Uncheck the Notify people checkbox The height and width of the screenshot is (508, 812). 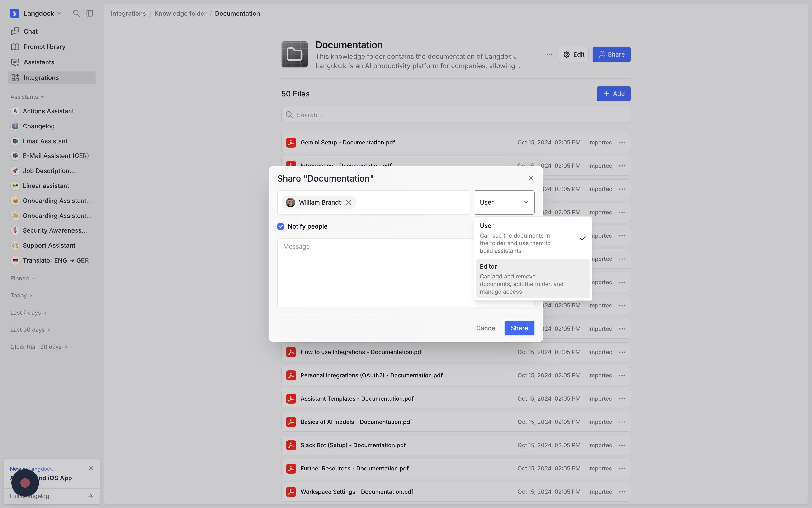281,226
